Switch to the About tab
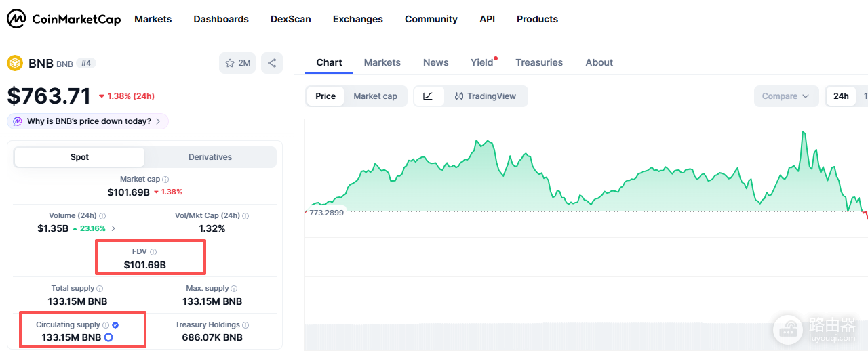Screen dimensions: 868x357 [x=599, y=62]
